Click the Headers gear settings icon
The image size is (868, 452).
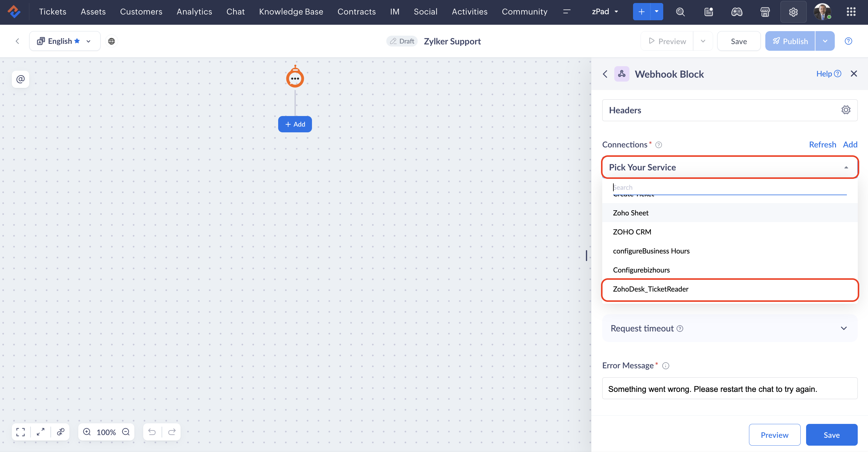click(845, 110)
